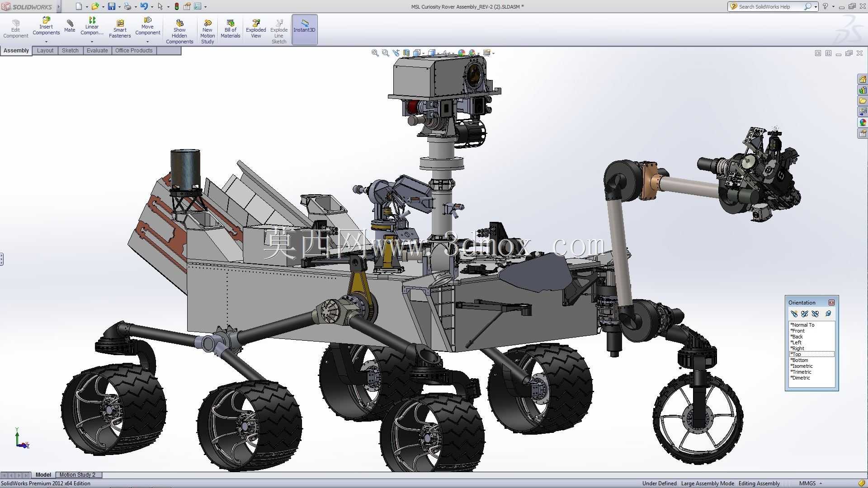This screenshot has width=868, height=488.
Task: Switch to the Sketch tab
Action: click(70, 51)
